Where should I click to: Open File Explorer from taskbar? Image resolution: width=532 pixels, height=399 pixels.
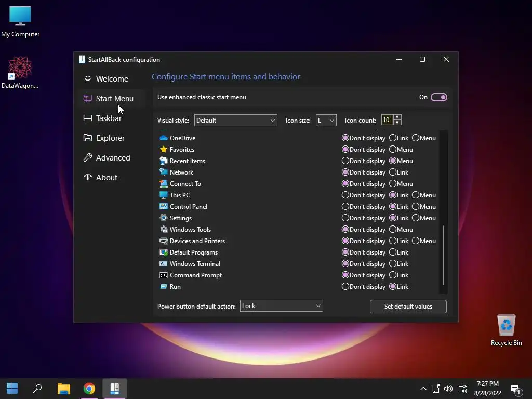tap(63, 389)
